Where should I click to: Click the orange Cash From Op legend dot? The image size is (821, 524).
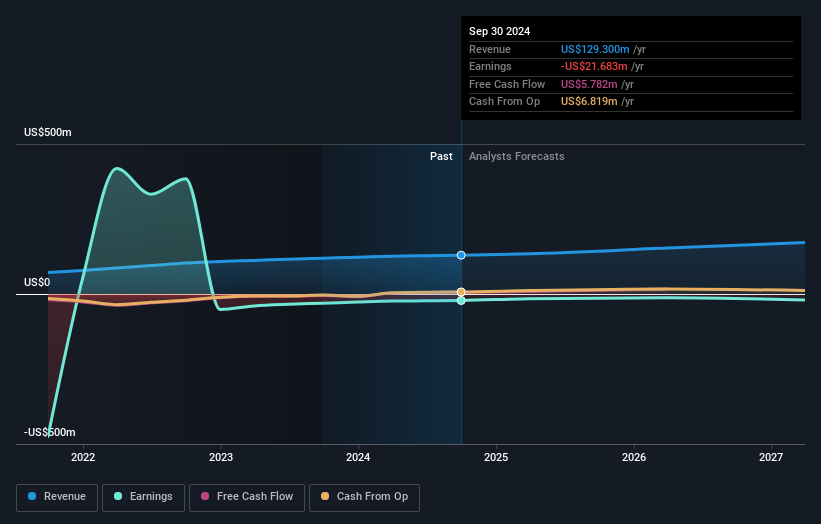click(x=325, y=496)
